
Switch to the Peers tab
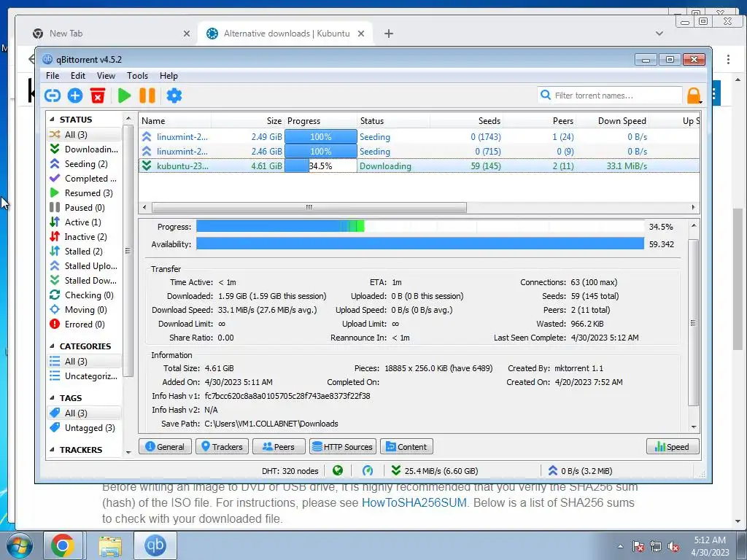279,447
